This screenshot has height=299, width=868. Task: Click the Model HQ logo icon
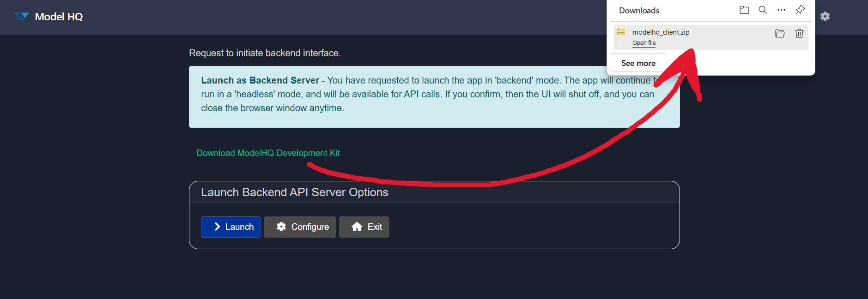tap(21, 17)
